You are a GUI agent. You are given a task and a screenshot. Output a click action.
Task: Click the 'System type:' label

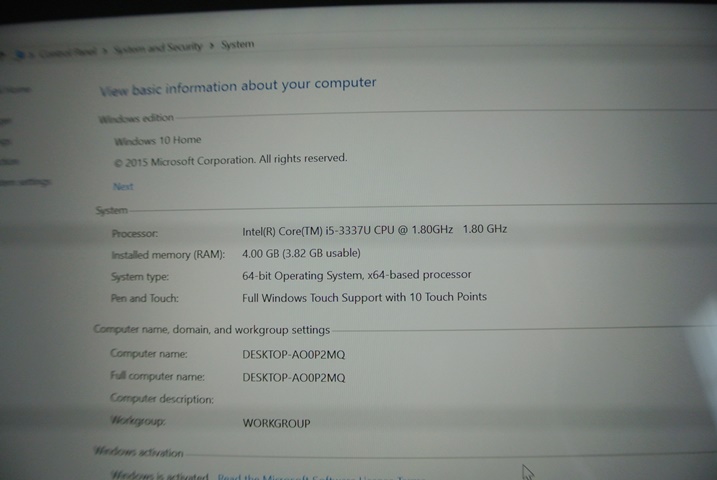click(140, 277)
